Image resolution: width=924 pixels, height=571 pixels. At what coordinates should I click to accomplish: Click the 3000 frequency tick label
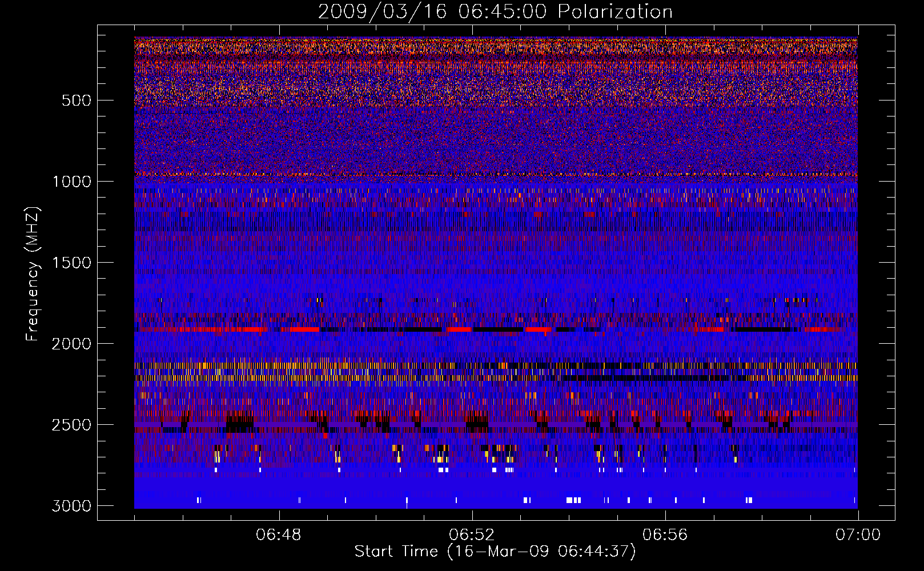point(71,506)
